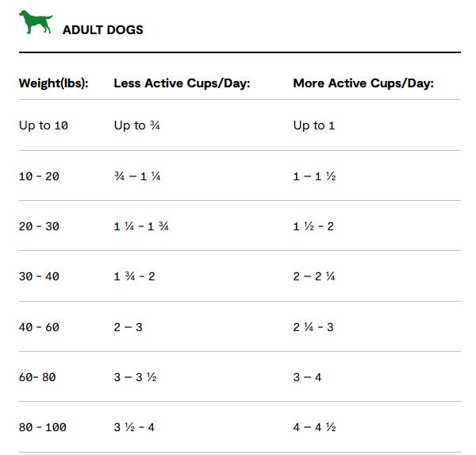Click the 1 ¼ - 1 ¾ less active value

pos(141,226)
